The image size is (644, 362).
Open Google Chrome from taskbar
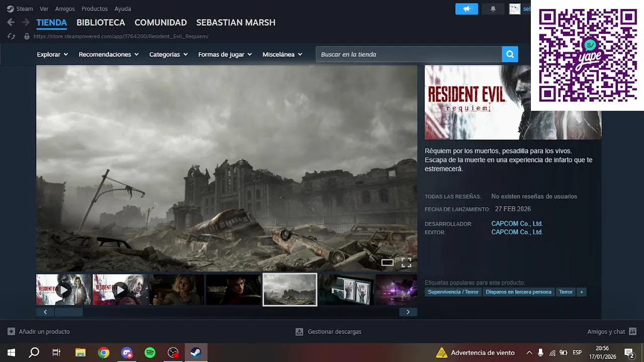(x=104, y=353)
